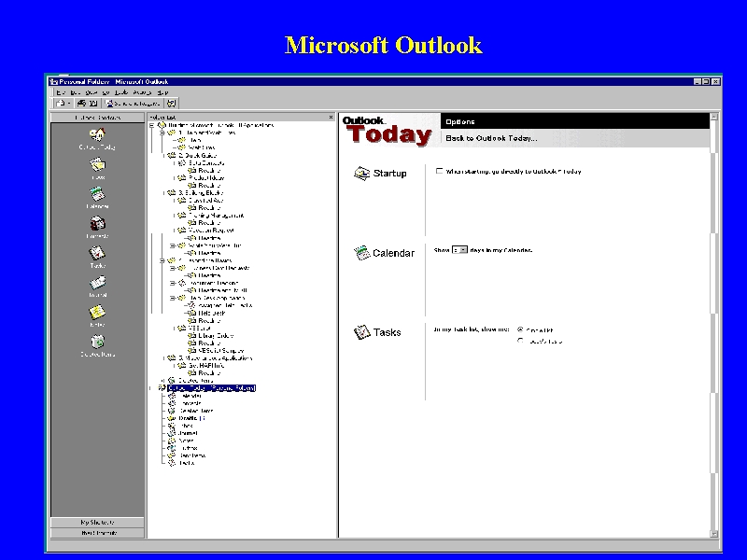Viewport: 747px width, 560px height.
Task: Open the Contacts shortcut in Outlook bar
Action: coord(97,227)
